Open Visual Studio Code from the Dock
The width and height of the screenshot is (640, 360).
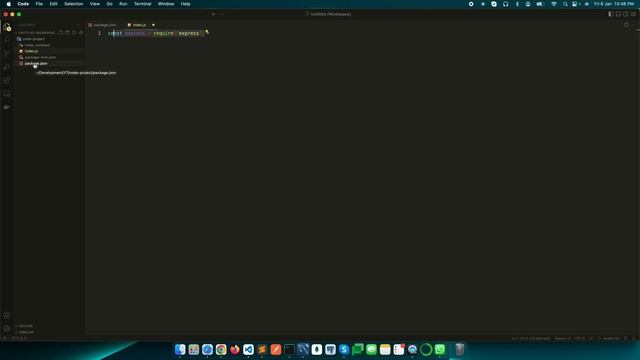(x=248, y=349)
